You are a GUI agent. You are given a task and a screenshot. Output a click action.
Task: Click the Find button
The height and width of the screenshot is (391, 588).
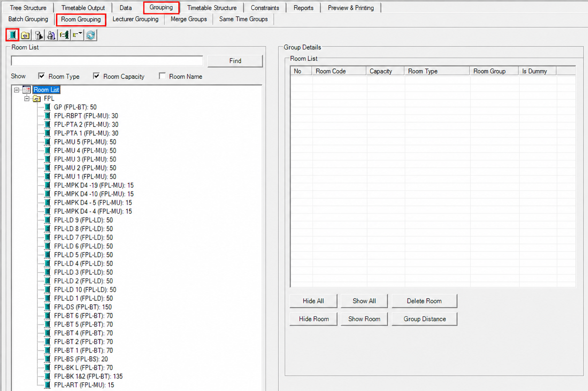pos(235,61)
